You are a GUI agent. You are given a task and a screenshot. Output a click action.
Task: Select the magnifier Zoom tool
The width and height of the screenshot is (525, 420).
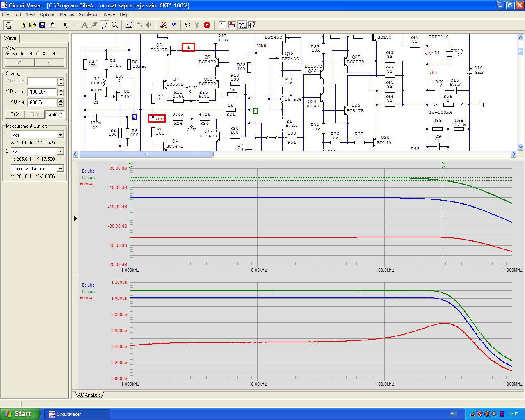[115, 25]
